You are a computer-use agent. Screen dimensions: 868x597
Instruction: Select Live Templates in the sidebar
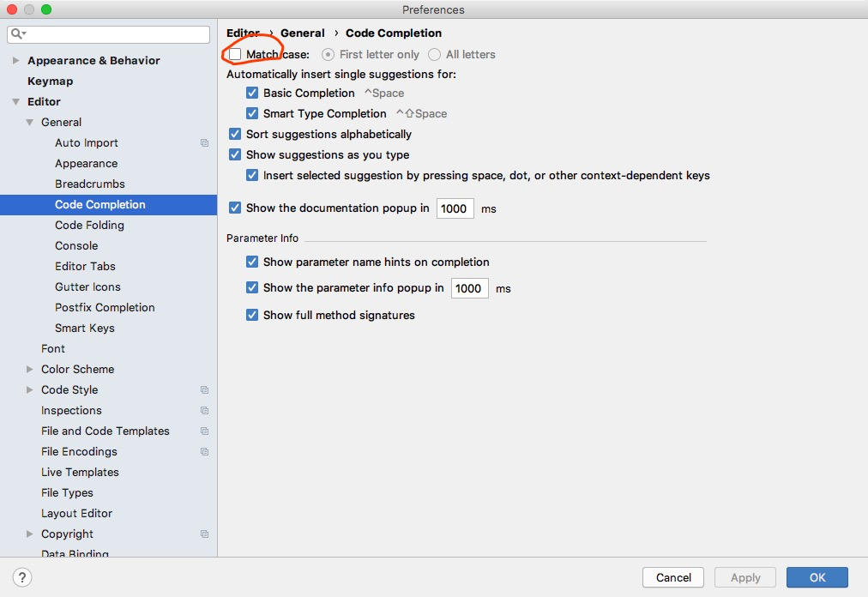point(80,472)
